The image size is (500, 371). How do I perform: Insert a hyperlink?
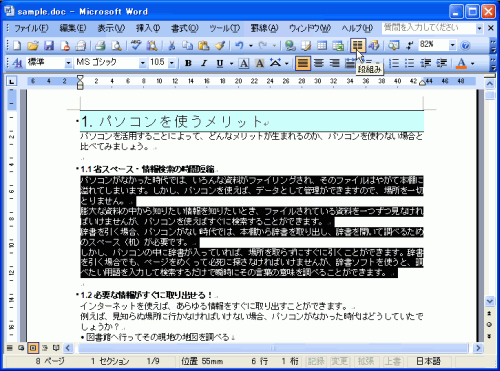click(x=290, y=45)
